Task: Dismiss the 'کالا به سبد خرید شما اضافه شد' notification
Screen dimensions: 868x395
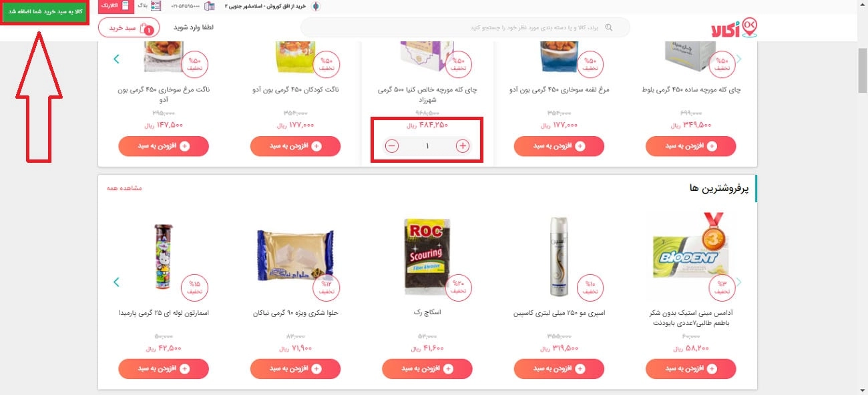Action: pyautogui.click(x=45, y=13)
